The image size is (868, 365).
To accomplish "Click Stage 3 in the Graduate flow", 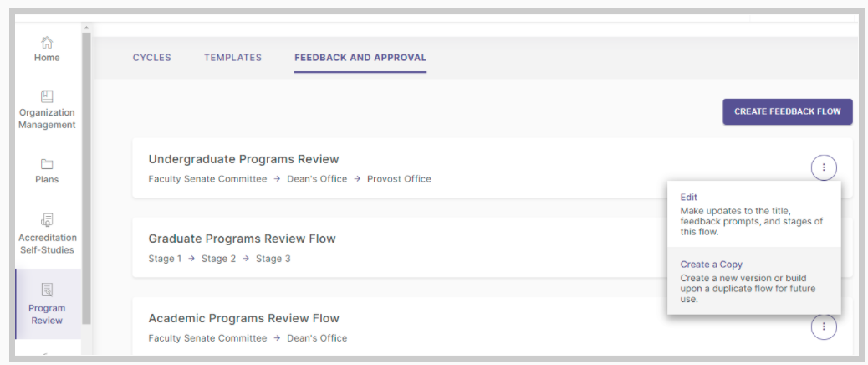I will click(x=273, y=259).
